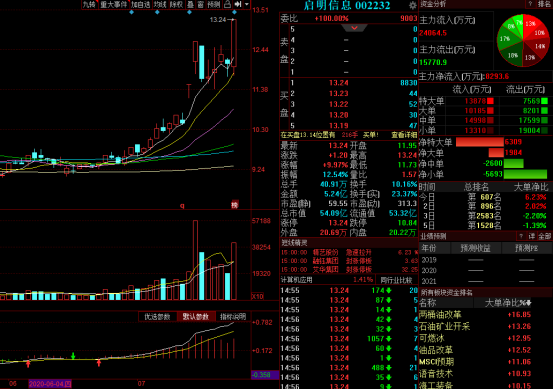Screen dimensions: 554x389
Task: Click the fund flow pie chart
Action: 523,40
